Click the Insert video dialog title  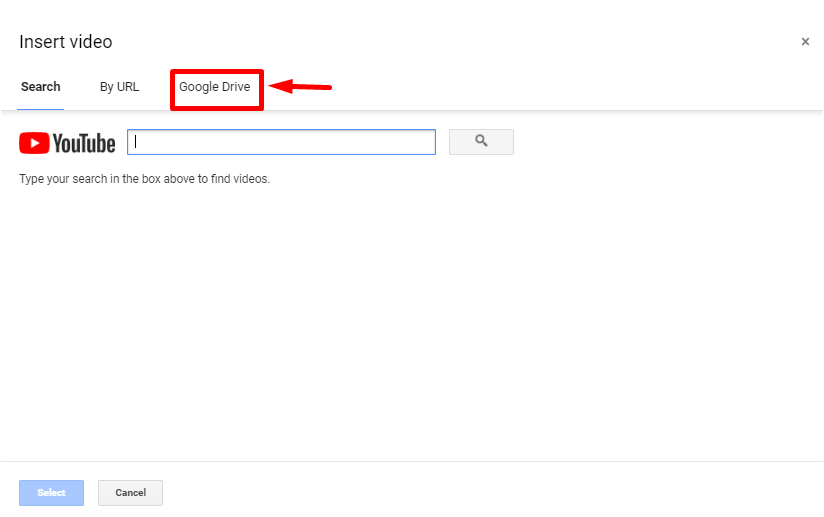click(x=66, y=42)
